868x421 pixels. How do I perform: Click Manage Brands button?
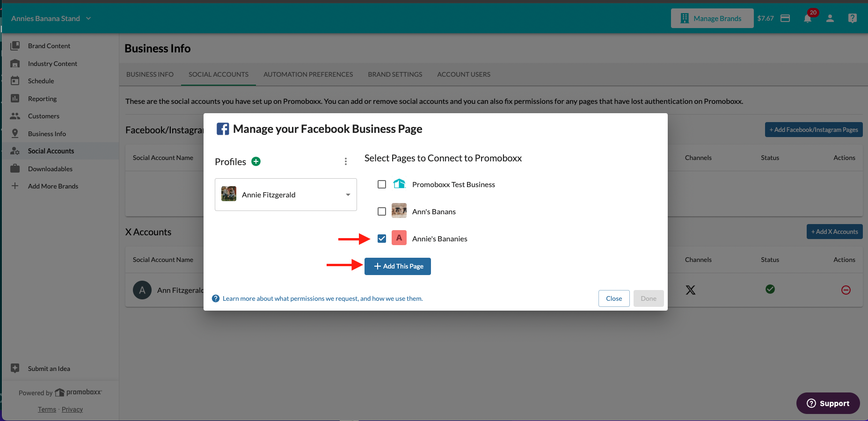[x=712, y=18]
